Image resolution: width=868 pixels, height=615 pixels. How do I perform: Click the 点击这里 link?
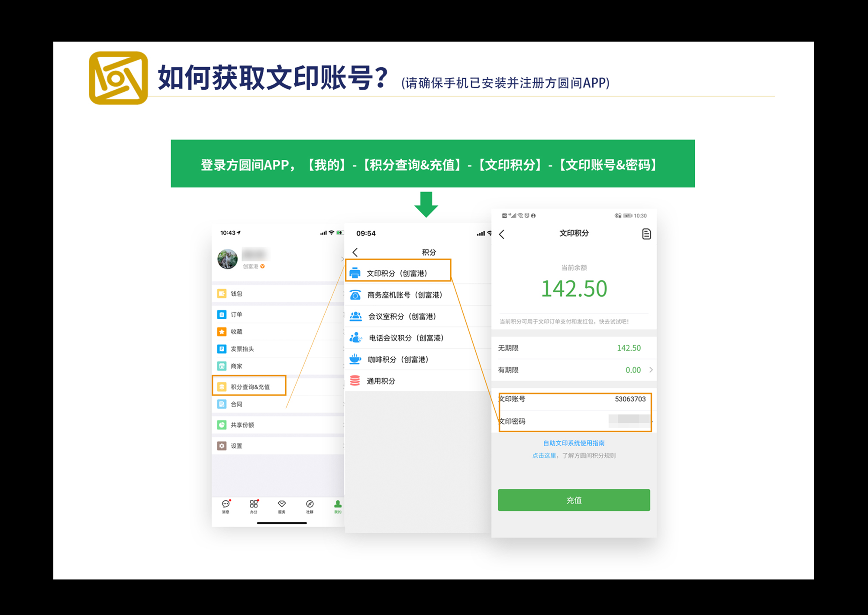[x=544, y=456]
